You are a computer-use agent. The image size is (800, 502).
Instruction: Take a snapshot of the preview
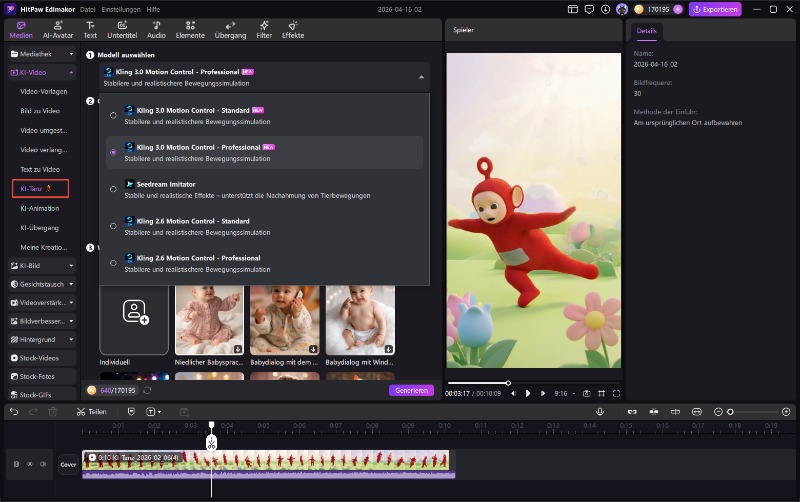click(587, 393)
